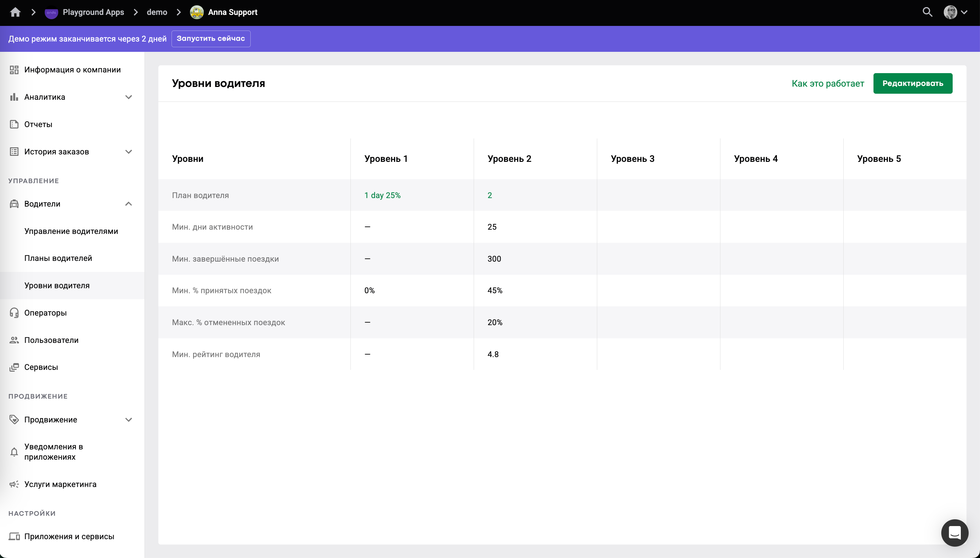This screenshot has width=980, height=558.
Task: Select Управление водителями menu item
Action: (71, 231)
